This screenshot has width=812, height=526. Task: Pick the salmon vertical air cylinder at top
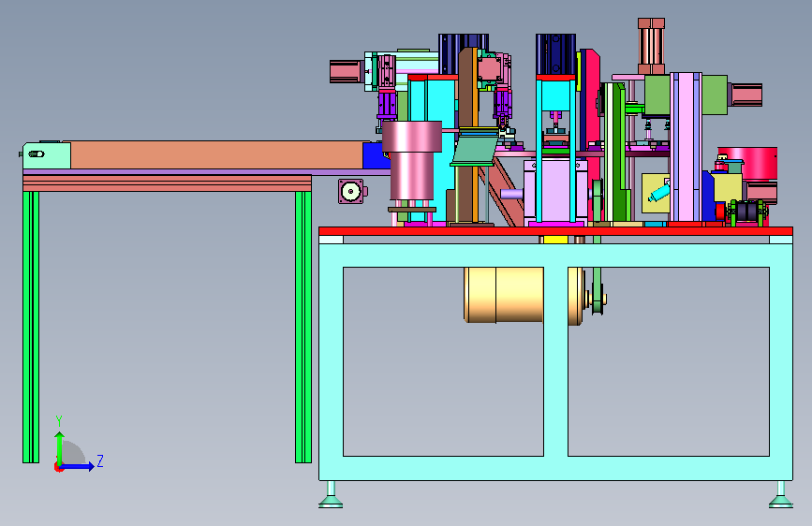652,47
